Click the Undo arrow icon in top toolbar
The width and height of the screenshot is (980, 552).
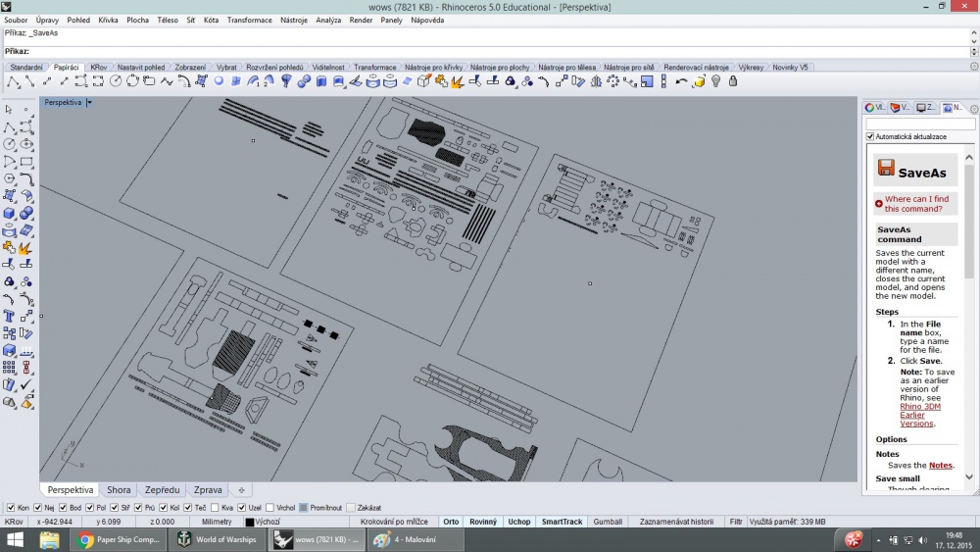click(x=681, y=81)
